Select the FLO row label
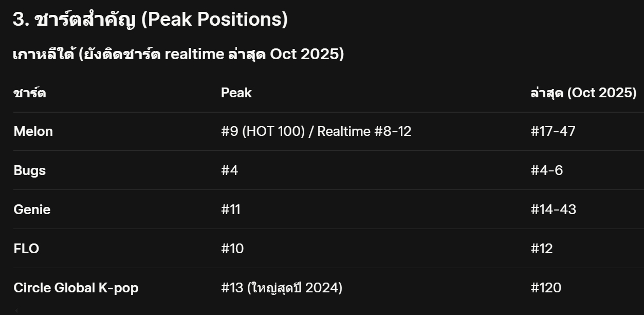This screenshot has width=644, height=315. click(27, 249)
